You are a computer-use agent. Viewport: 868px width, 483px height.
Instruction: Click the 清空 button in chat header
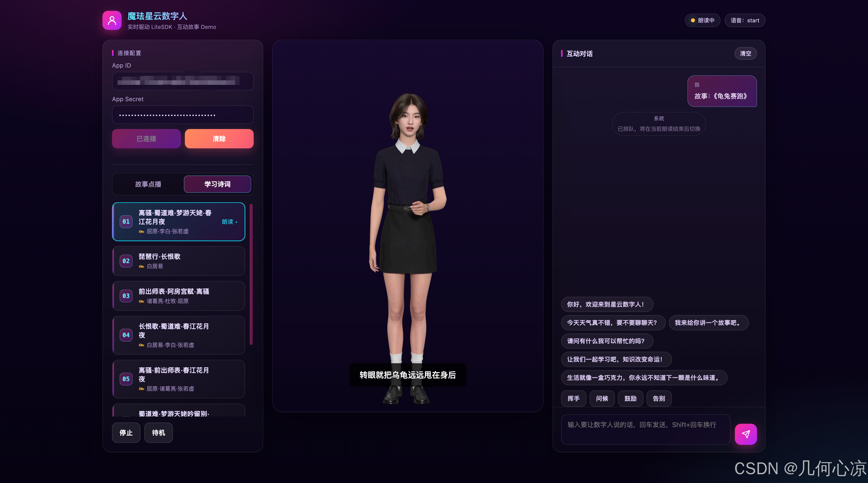[x=745, y=53]
